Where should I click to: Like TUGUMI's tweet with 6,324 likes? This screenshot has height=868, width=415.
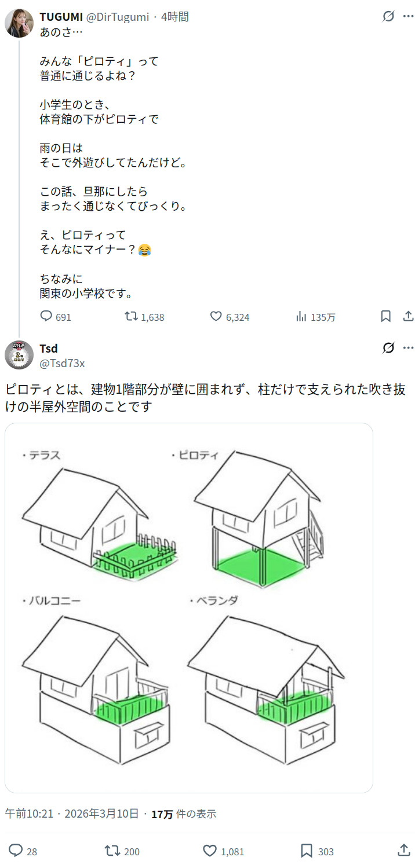216,316
